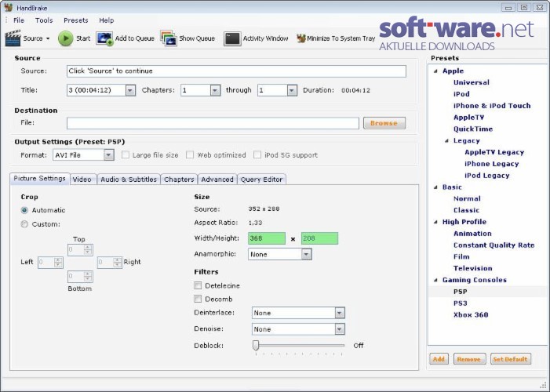Open the Help menu
Viewport: 550px width, 392px height.
click(x=106, y=20)
